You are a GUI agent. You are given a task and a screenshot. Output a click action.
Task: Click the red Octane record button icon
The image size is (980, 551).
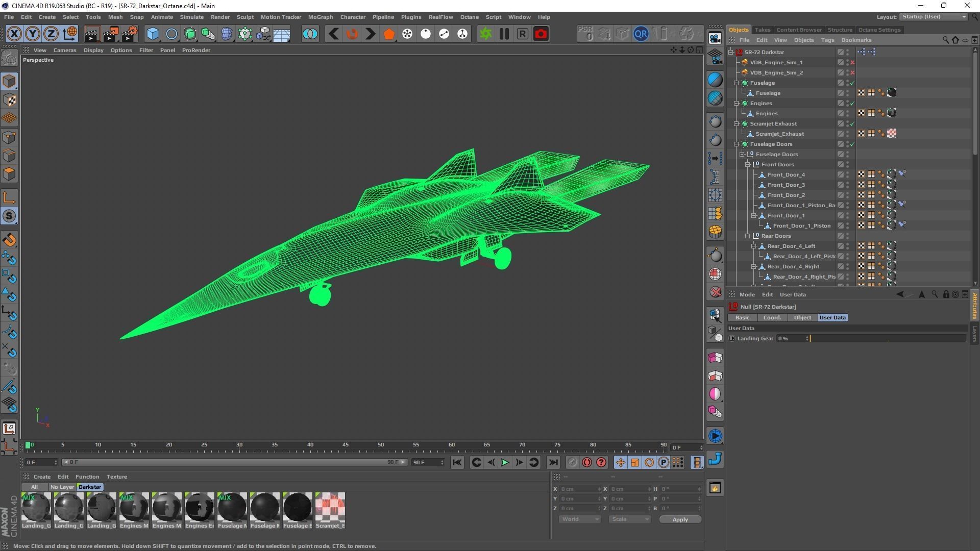541,34
